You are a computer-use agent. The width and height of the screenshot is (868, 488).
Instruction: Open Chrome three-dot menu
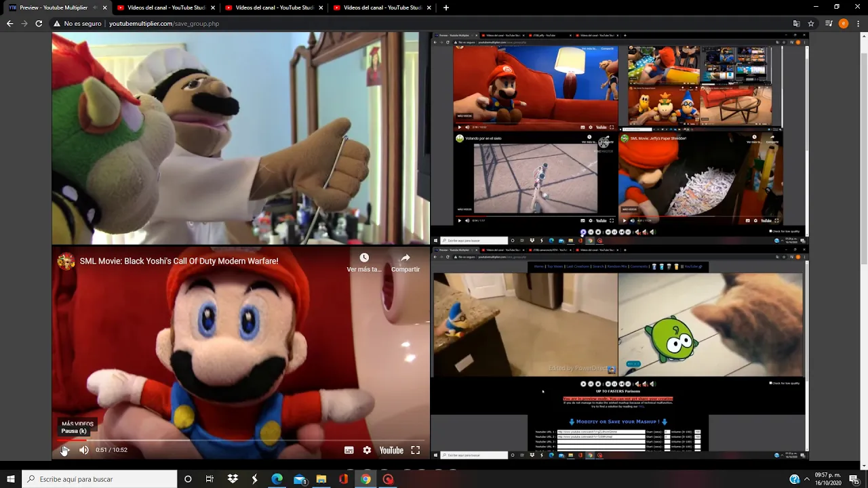tap(859, 24)
